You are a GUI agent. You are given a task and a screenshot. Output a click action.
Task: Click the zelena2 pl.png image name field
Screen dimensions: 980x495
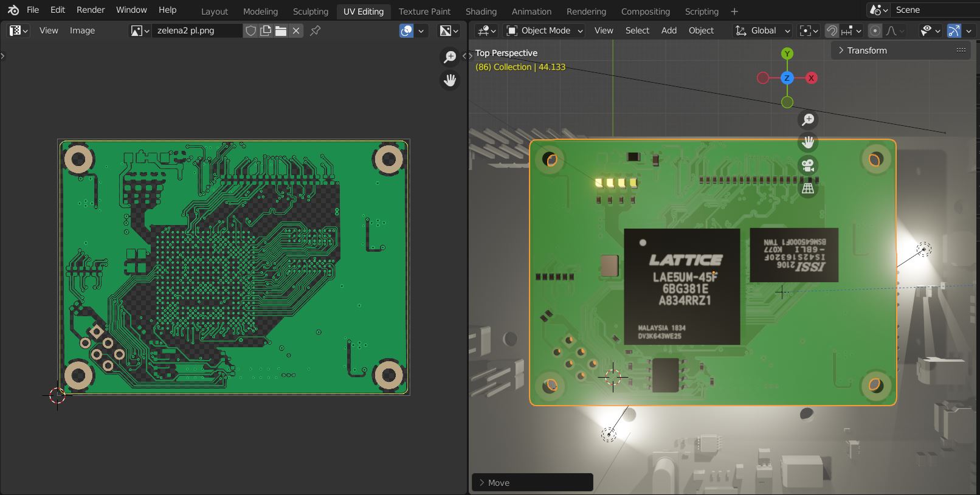197,30
